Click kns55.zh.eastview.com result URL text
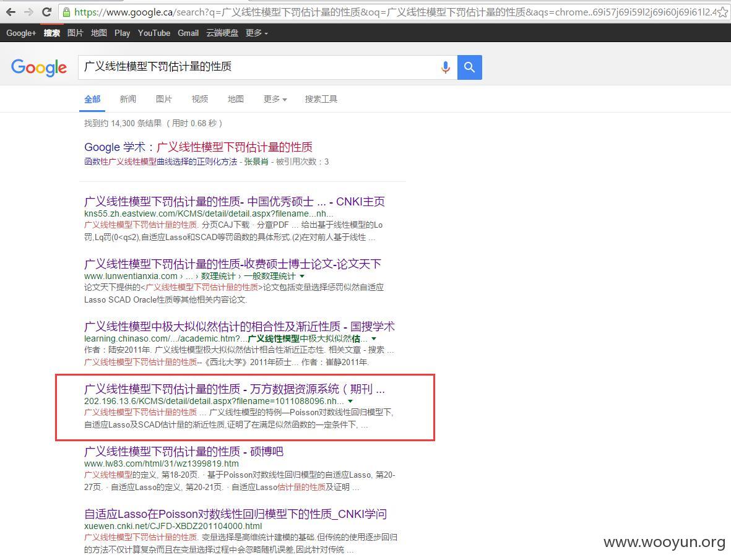The width and height of the screenshot is (731, 560). [x=209, y=214]
